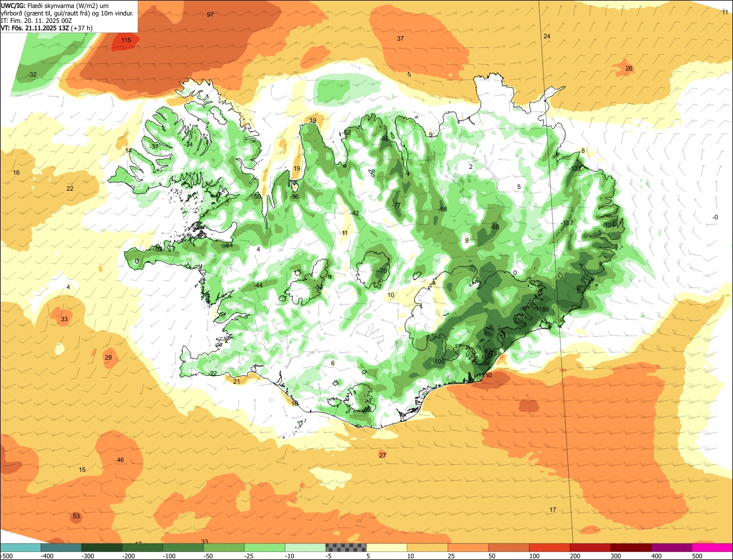Select the map value 53

pos(76,516)
